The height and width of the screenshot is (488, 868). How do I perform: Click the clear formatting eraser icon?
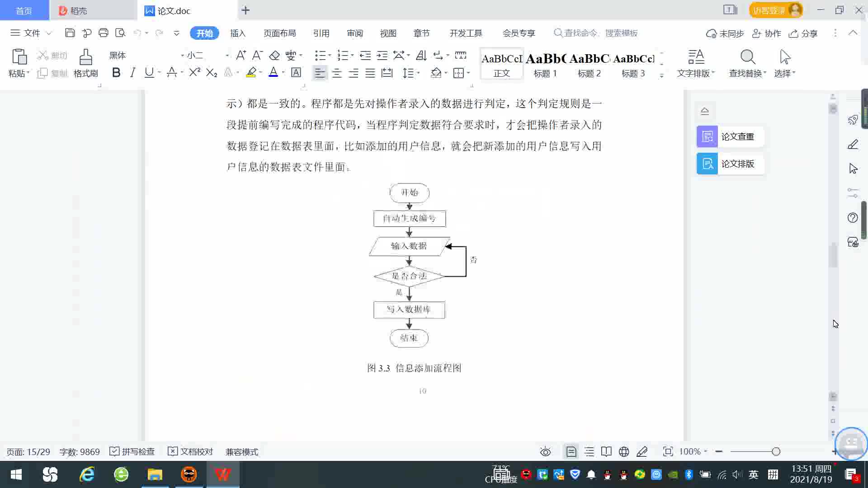(x=274, y=56)
